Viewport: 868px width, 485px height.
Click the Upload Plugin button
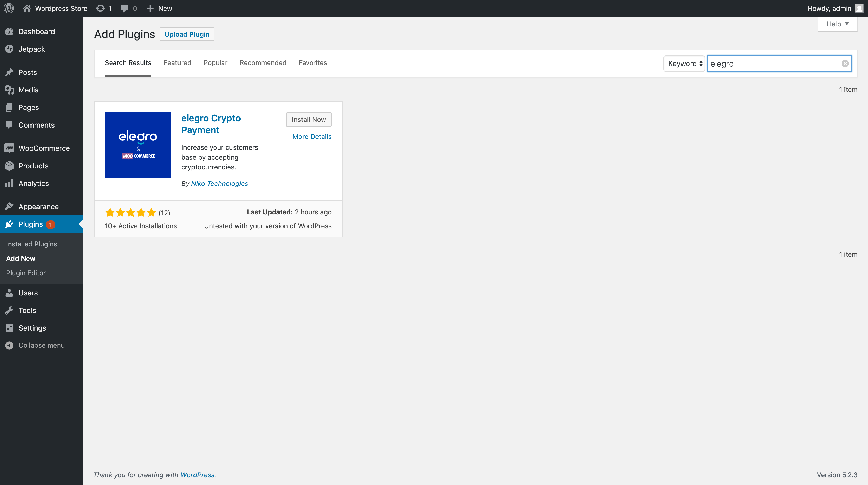[x=187, y=34]
